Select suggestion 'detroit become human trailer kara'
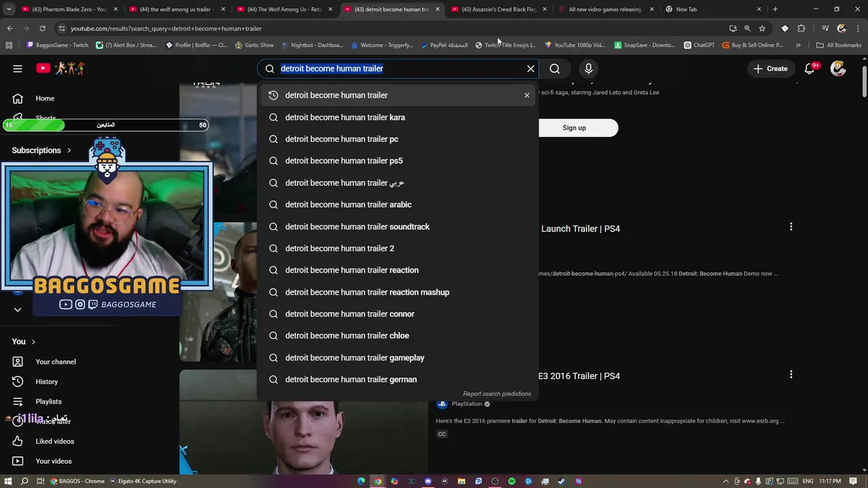Image resolution: width=868 pixels, height=488 pixels. point(399,117)
